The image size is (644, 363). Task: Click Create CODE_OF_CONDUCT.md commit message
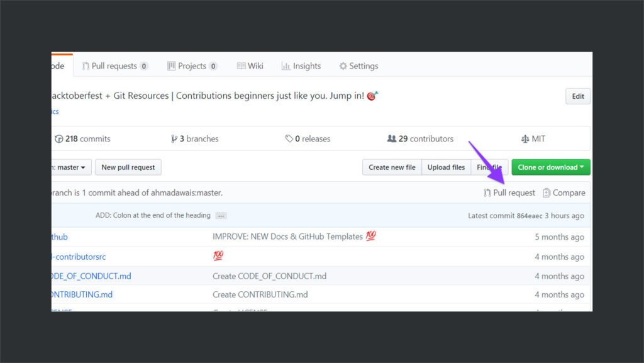pos(269,276)
